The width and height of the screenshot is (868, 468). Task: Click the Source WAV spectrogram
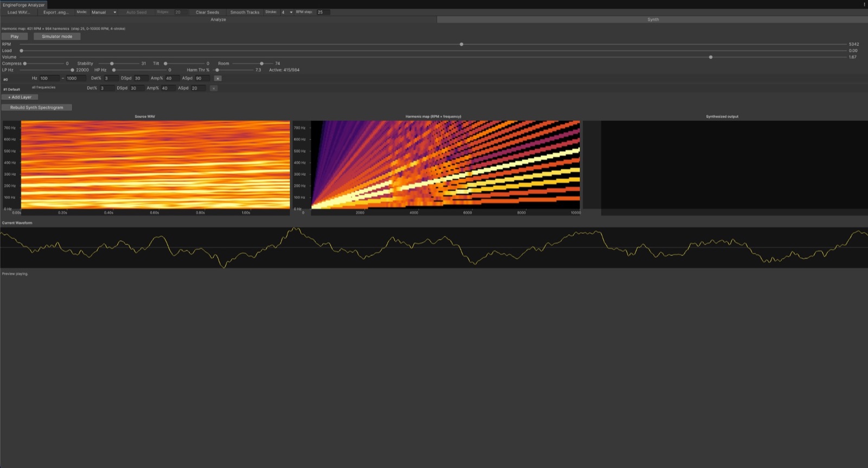pyautogui.click(x=155, y=165)
